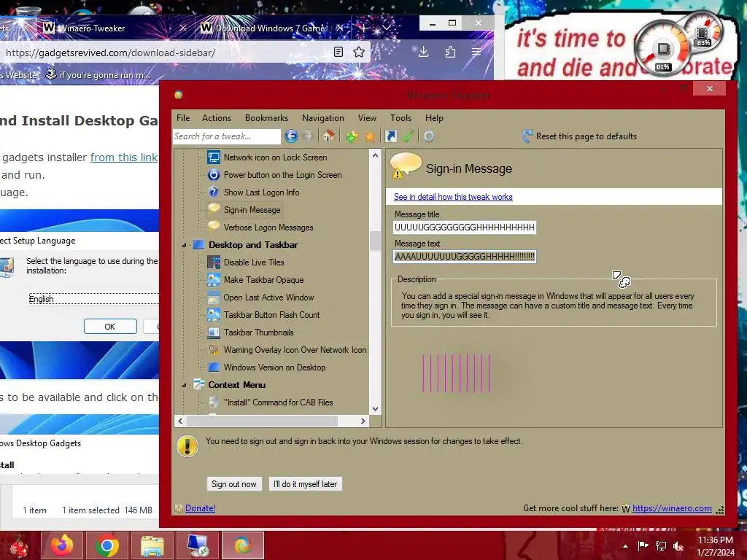Open browser extensions puzzle icon
The height and width of the screenshot is (560, 747).
[x=450, y=52]
